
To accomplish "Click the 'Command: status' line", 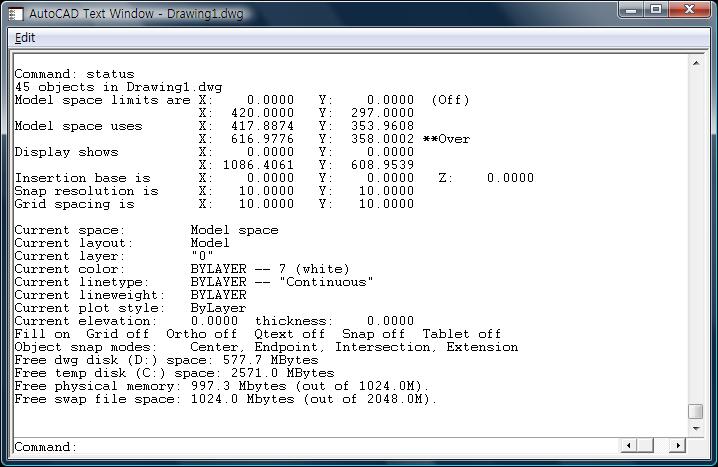I will point(75,74).
